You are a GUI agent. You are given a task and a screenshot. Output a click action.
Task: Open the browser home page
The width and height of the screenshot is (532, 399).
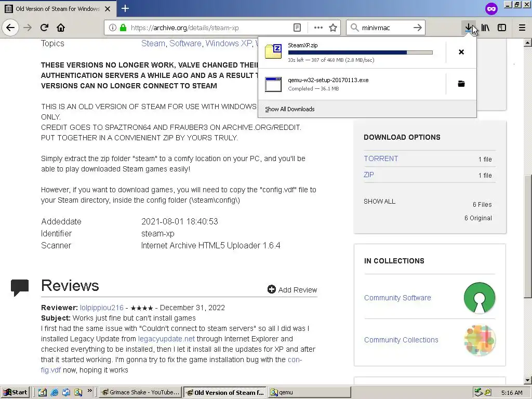pyautogui.click(x=61, y=28)
